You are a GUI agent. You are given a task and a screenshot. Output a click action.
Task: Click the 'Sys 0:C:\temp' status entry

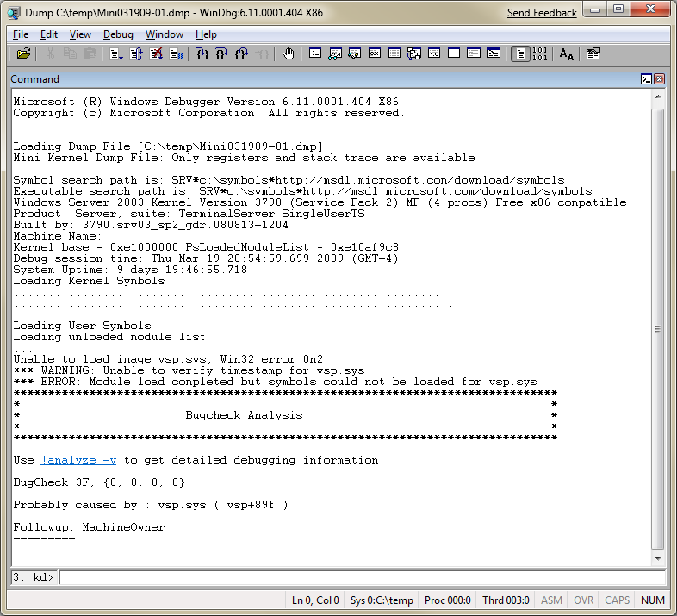point(382,600)
